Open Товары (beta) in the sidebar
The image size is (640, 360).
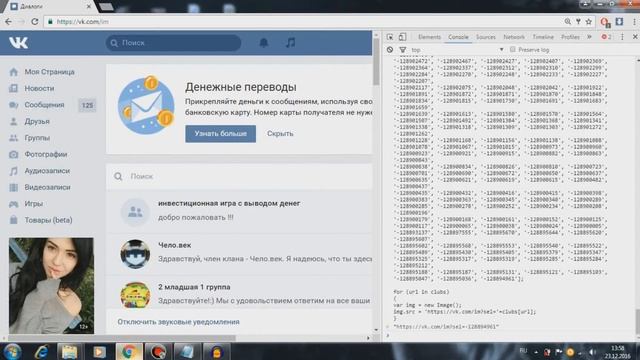[x=48, y=220]
